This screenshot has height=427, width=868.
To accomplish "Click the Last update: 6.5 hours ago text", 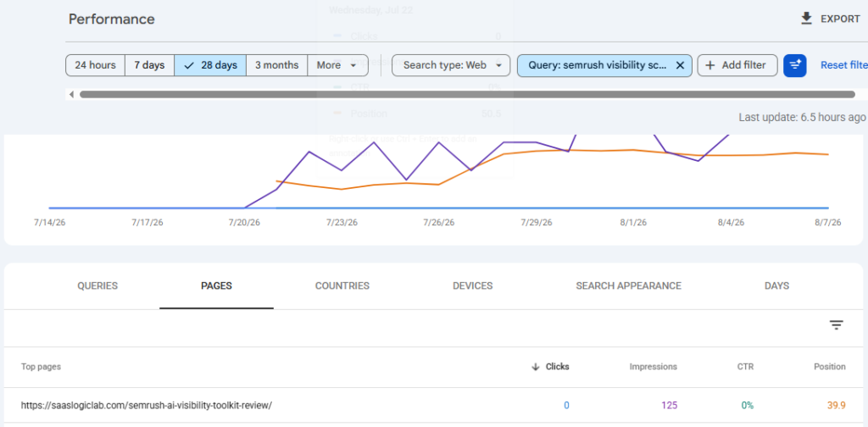I will (802, 117).
